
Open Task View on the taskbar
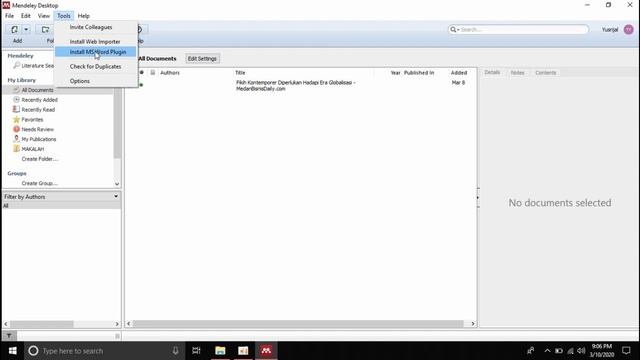pyautogui.click(x=196, y=351)
